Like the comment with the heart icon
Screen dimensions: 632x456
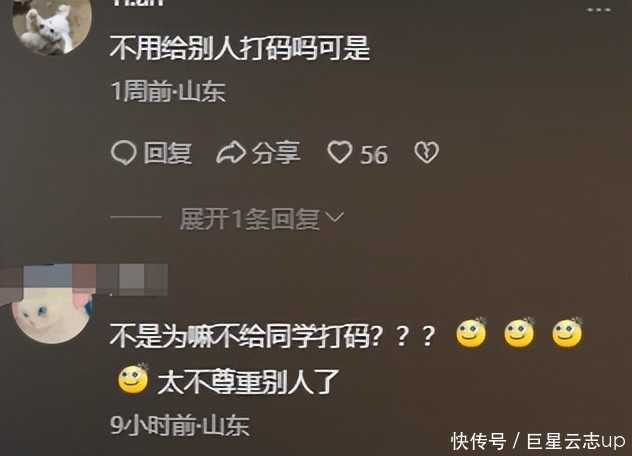click(339, 152)
